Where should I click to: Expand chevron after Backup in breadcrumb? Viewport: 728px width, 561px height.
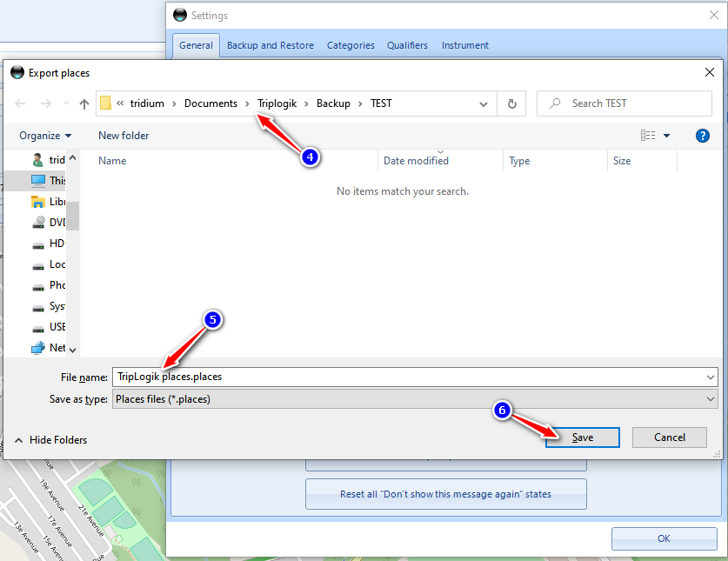(x=360, y=104)
